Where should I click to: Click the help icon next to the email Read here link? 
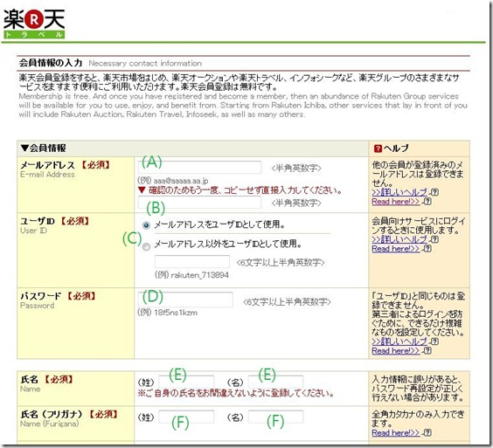(427, 202)
